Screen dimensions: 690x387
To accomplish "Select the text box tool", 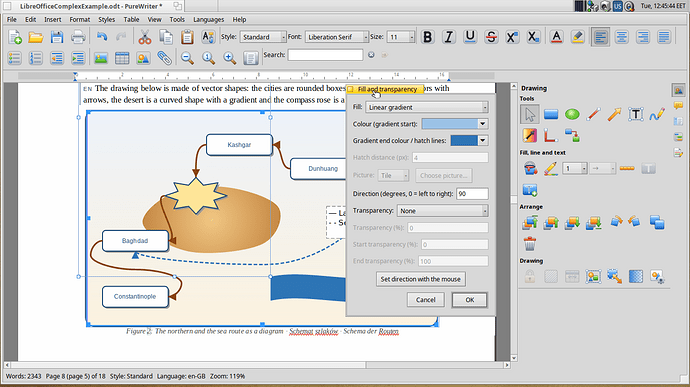I will (x=635, y=114).
